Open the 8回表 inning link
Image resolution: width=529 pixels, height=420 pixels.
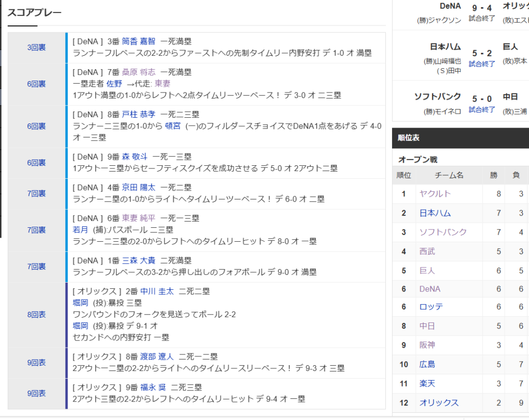[37, 315]
